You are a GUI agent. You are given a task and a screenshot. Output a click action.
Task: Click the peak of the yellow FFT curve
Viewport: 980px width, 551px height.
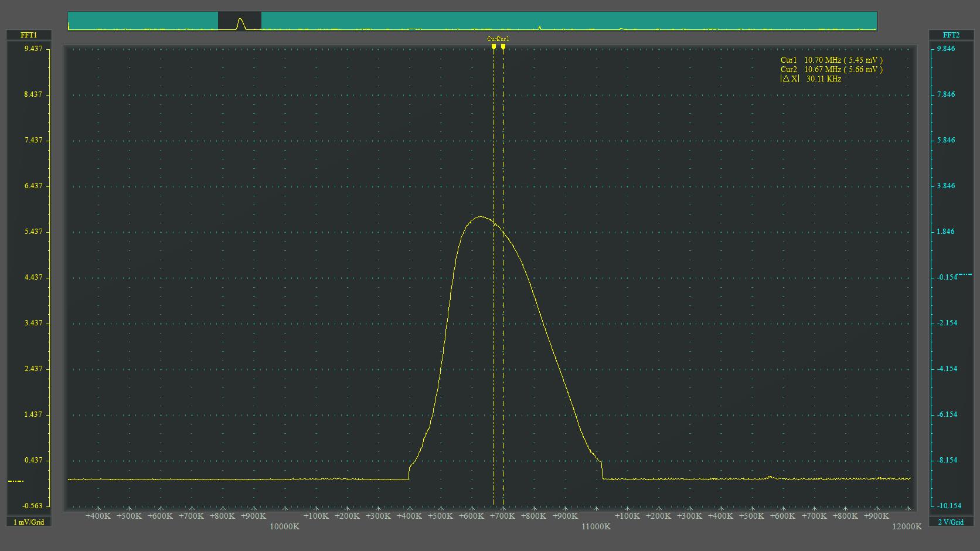point(481,217)
